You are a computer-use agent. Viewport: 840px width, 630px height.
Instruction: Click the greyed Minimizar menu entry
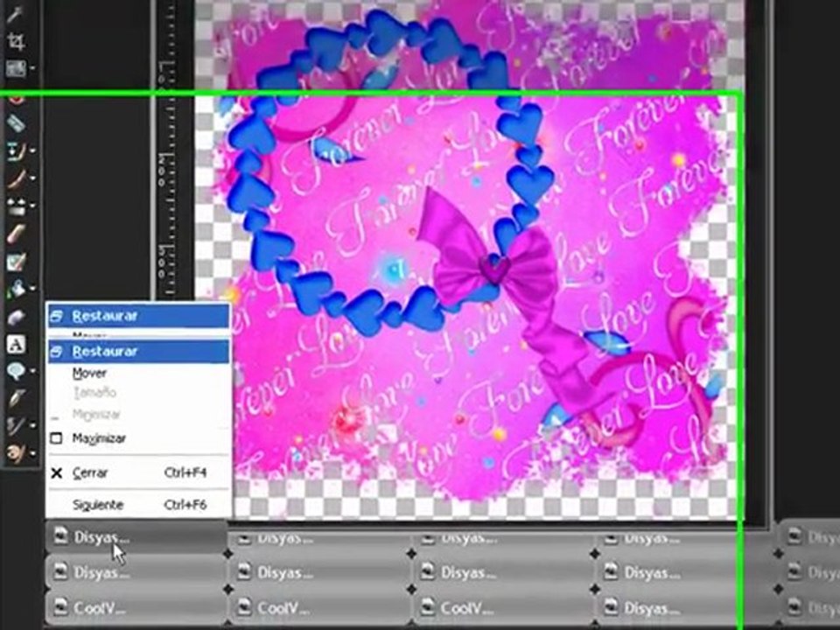click(x=138, y=415)
